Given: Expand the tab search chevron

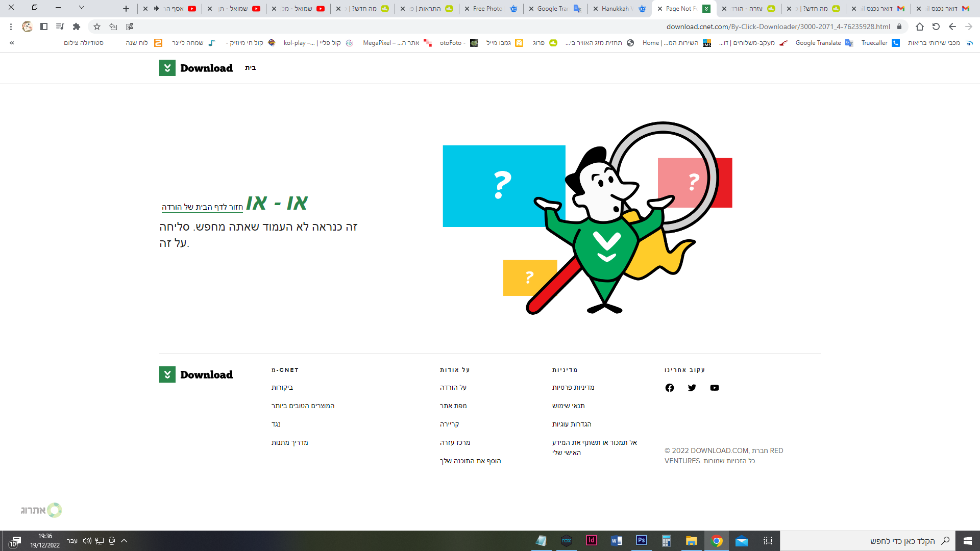Looking at the screenshot, I should (x=82, y=8).
